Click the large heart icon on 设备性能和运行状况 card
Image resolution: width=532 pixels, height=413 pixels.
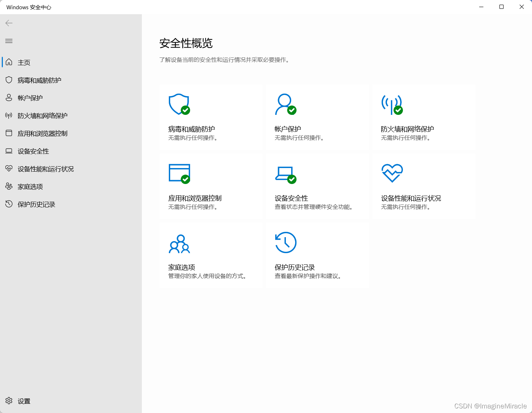point(392,173)
